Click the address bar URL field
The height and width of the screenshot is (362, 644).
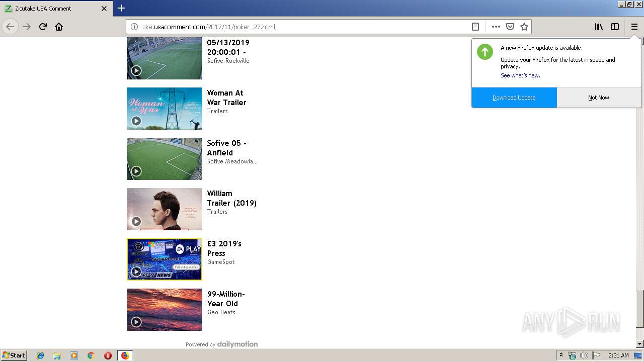point(302,27)
